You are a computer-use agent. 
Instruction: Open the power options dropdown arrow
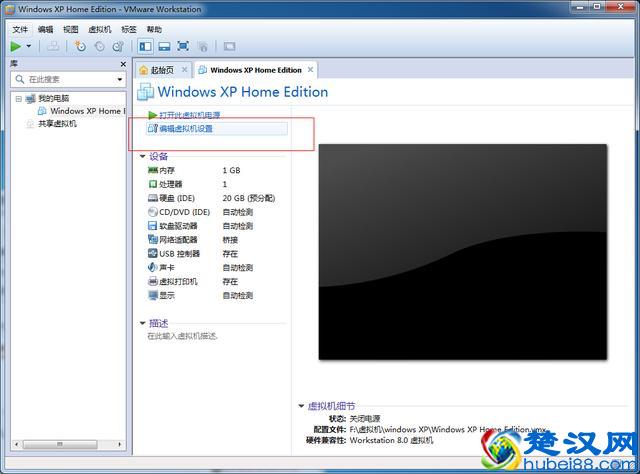[29, 46]
